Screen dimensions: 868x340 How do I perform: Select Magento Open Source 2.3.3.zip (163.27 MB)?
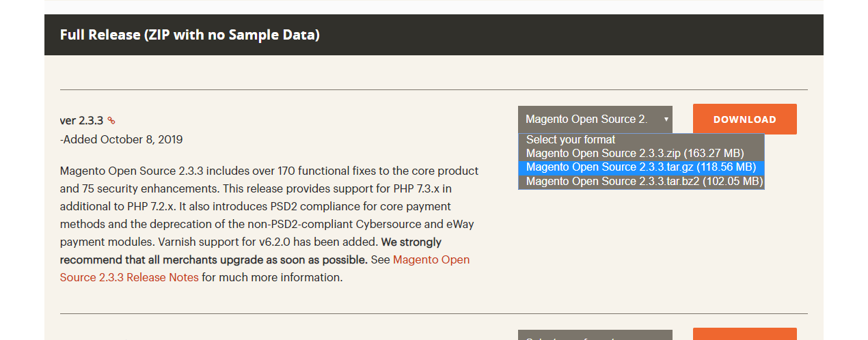(641, 154)
